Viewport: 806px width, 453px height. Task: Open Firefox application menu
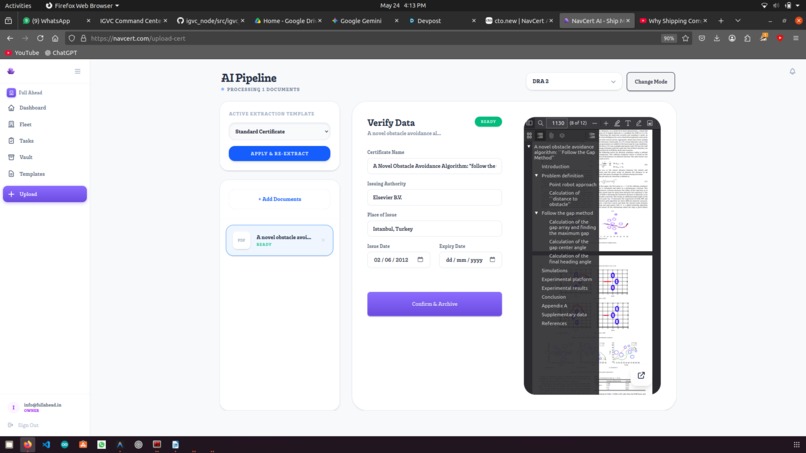pyautogui.click(x=796, y=38)
